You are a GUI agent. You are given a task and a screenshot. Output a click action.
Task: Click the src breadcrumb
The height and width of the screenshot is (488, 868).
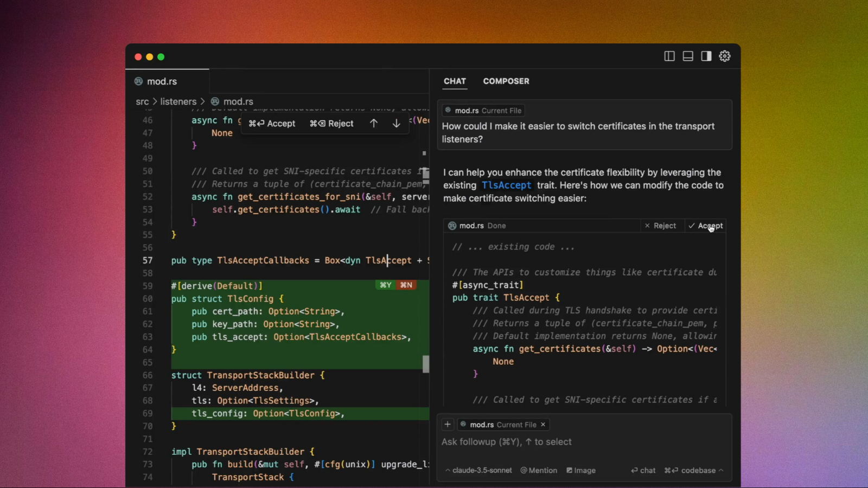(142, 101)
